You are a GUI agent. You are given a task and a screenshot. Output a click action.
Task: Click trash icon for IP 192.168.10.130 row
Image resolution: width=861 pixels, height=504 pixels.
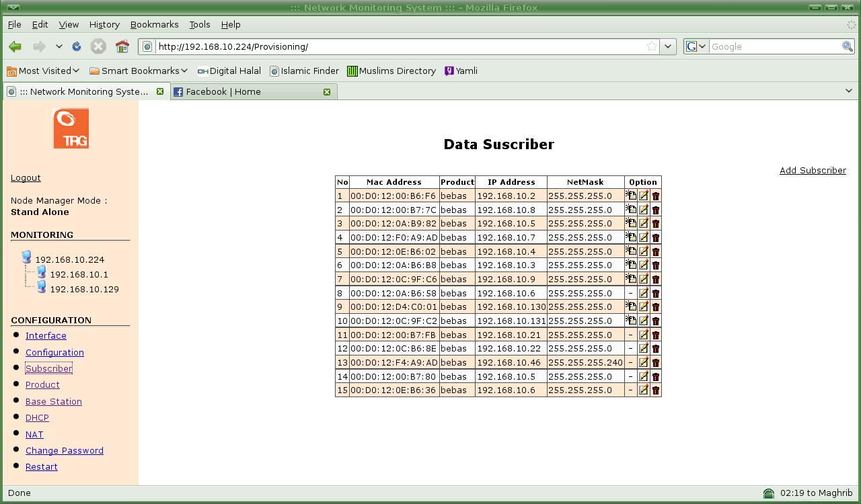(656, 307)
